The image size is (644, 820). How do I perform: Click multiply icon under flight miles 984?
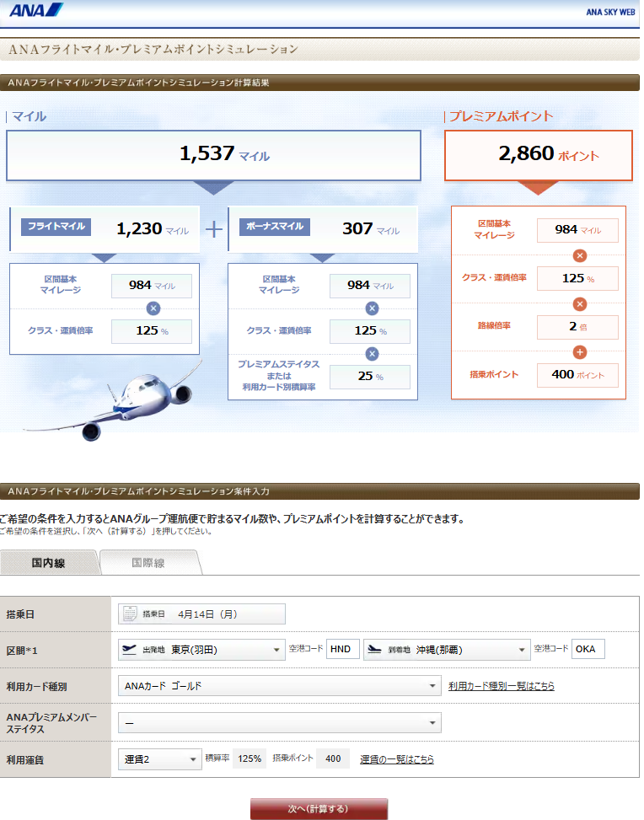[x=153, y=308]
